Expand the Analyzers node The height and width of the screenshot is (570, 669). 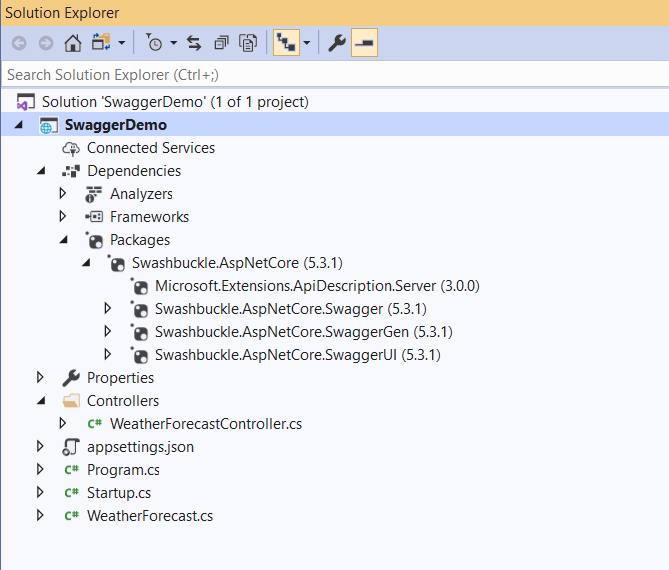pyautogui.click(x=63, y=194)
